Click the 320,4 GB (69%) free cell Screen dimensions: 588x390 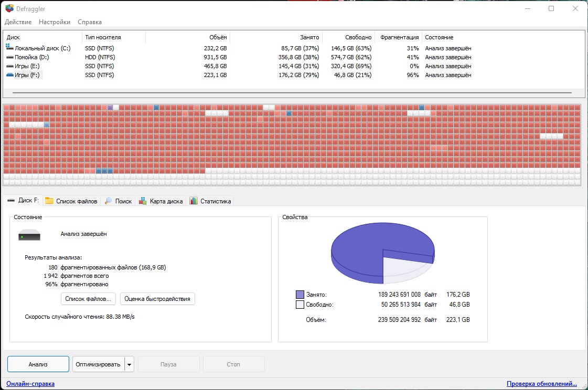[x=351, y=67]
